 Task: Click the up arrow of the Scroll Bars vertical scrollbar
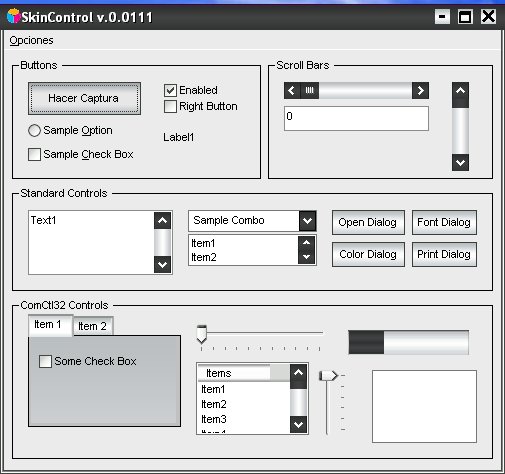click(x=460, y=91)
